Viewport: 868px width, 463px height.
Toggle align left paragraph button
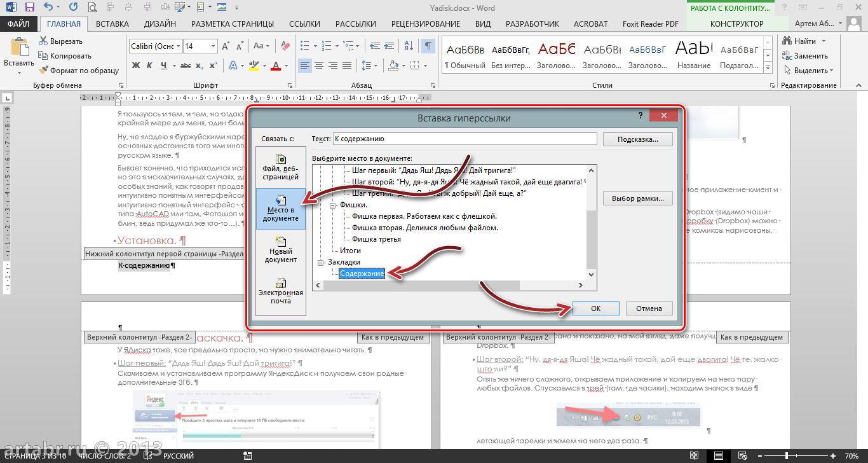305,66
